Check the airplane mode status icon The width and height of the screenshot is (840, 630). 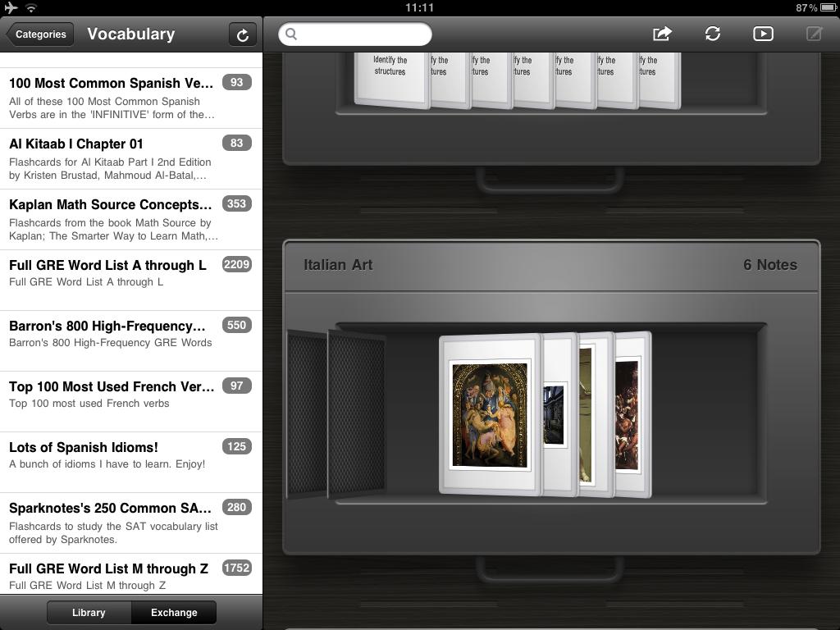pyautogui.click(x=11, y=7)
